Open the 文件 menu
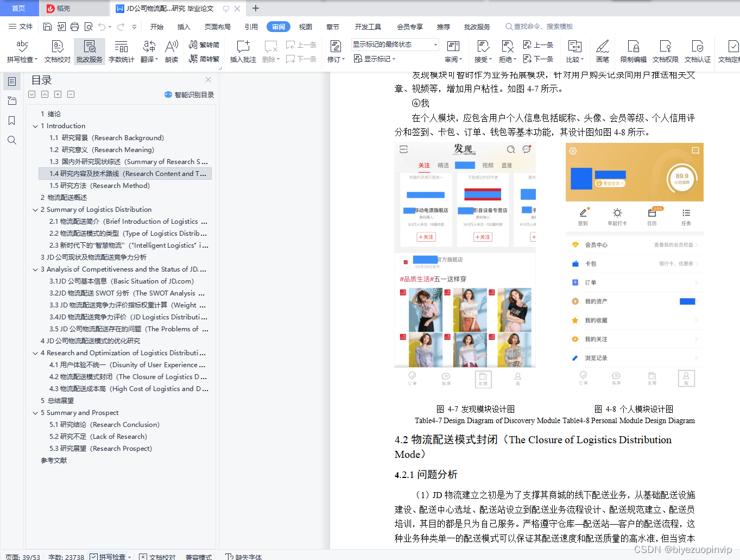The width and height of the screenshot is (740, 560). click(21, 27)
